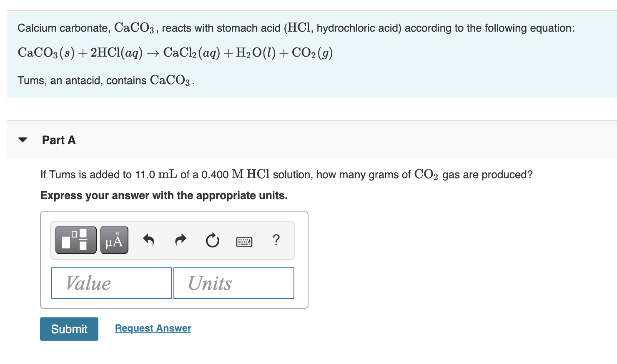Open the templates fraction/exponent tool
Image resolution: width=617 pixels, height=364 pixels.
click(x=75, y=240)
